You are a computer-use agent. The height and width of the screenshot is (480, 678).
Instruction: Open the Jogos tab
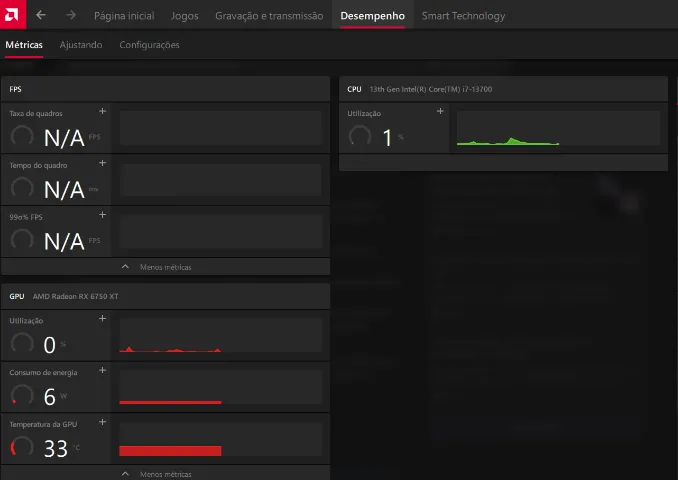184,16
